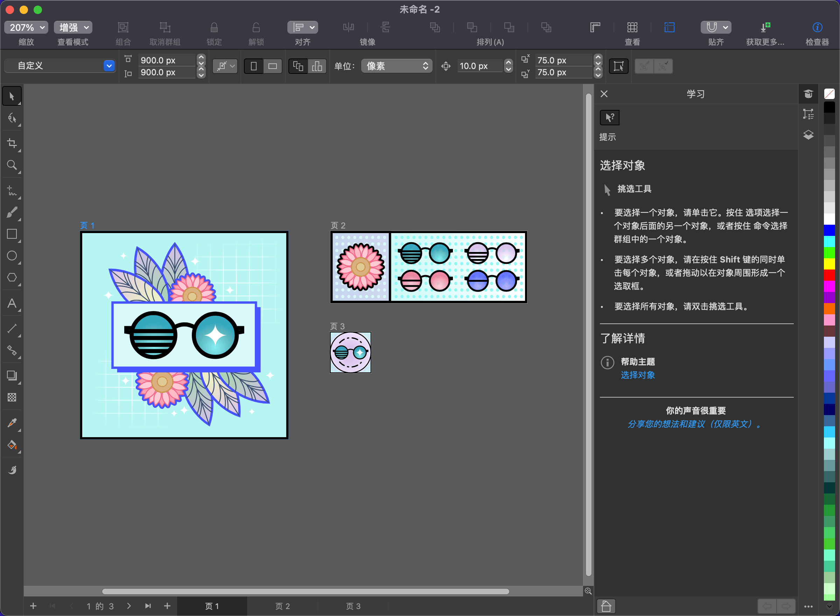Screen dimensions: 840x616
Task: Switch to the 页 2 page tab
Action: pos(282,606)
